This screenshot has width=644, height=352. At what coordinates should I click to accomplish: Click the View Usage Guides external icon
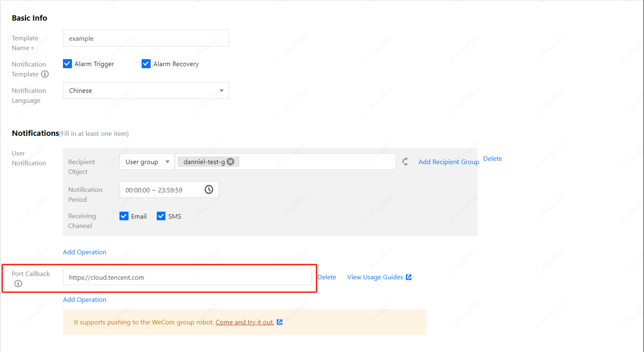point(409,277)
